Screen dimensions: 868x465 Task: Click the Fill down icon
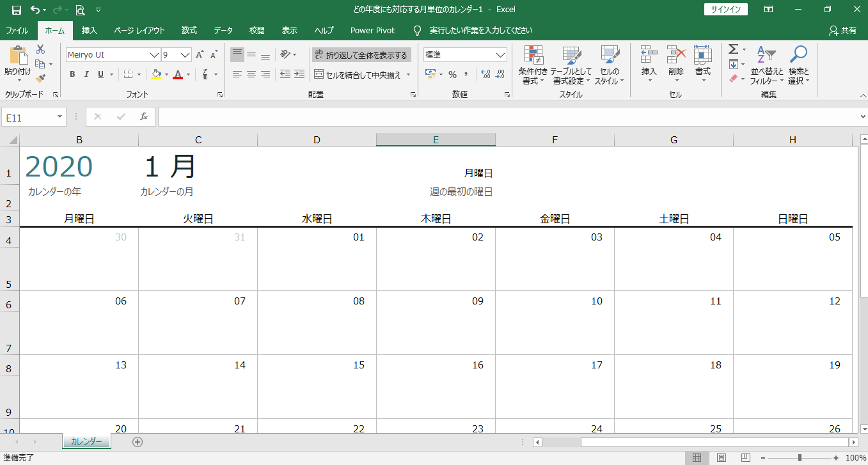coord(734,64)
